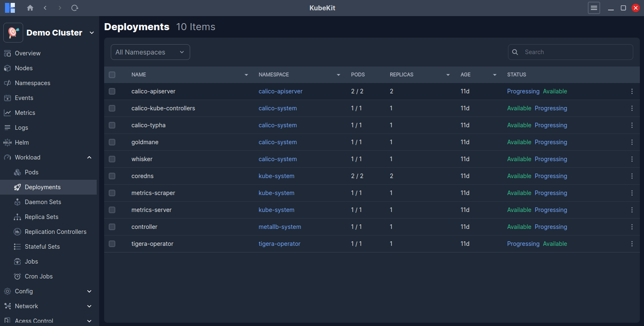Image resolution: width=644 pixels, height=326 pixels.
Task: Go back with the left arrow icon
Action: pos(45,8)
